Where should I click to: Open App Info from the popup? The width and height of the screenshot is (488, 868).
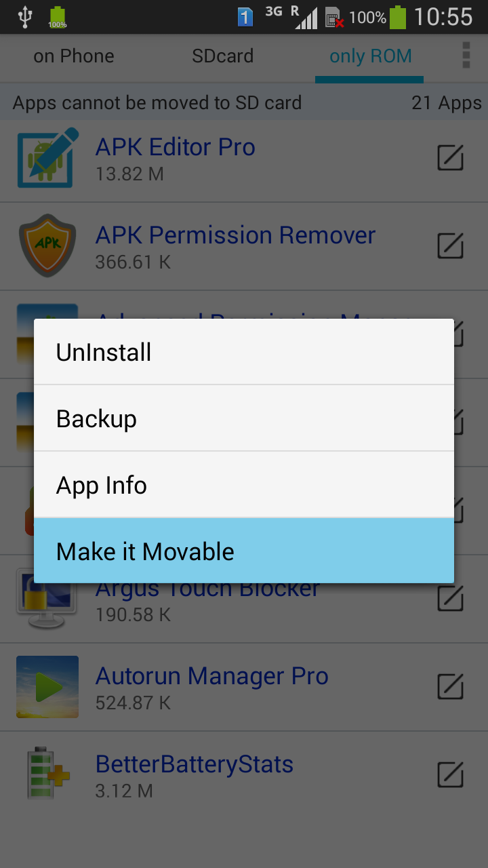[244, 485]
